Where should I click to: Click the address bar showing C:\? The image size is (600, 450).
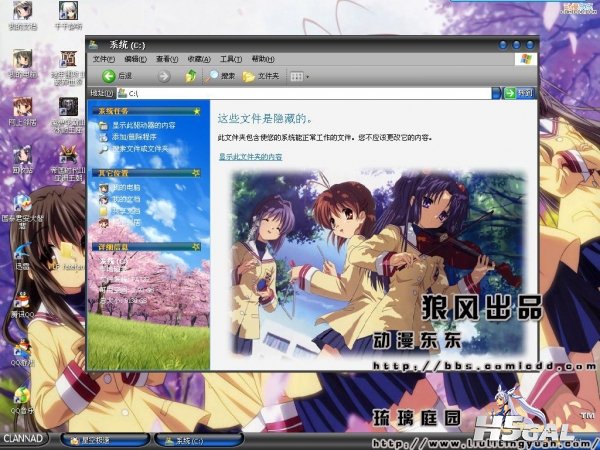(x=300, y=93)
